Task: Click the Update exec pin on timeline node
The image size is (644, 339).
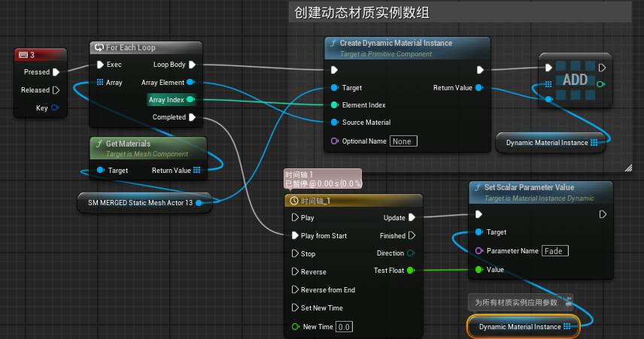Action: 412,218
